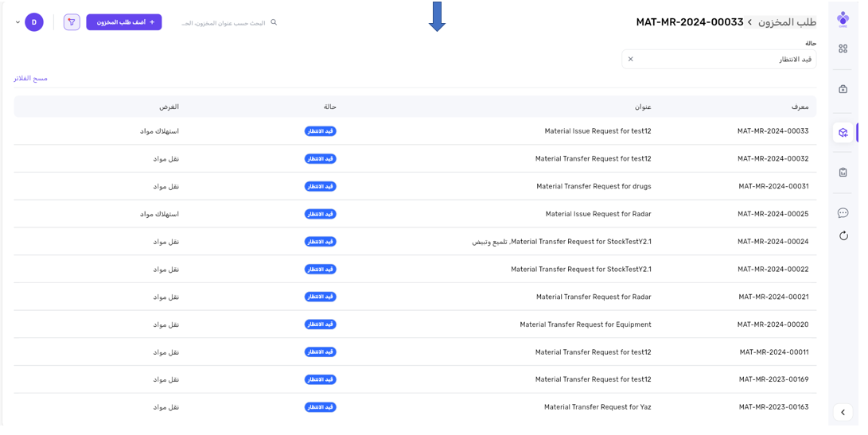The image size is (868, 435).
Task: Click the search magnifier icon
Action: 274,22
